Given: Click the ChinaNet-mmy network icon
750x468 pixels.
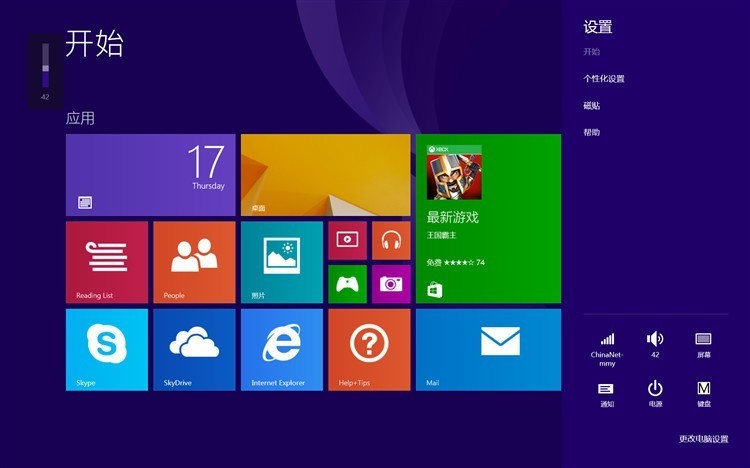Looking at the screenshot, I should (x=607, y=350).
